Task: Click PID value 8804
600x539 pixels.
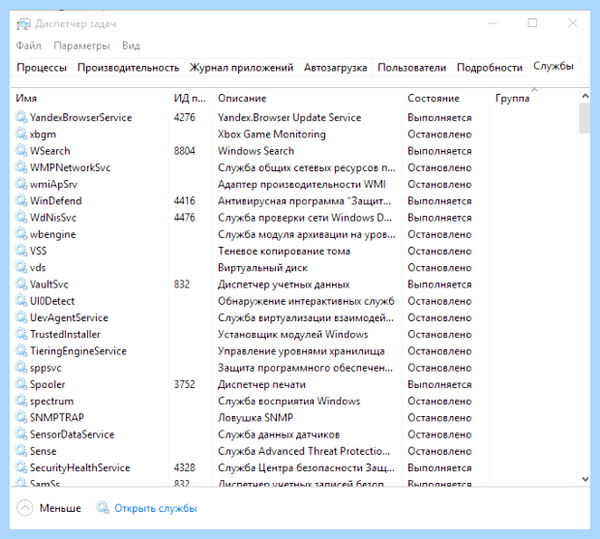Action: [184, 150]
